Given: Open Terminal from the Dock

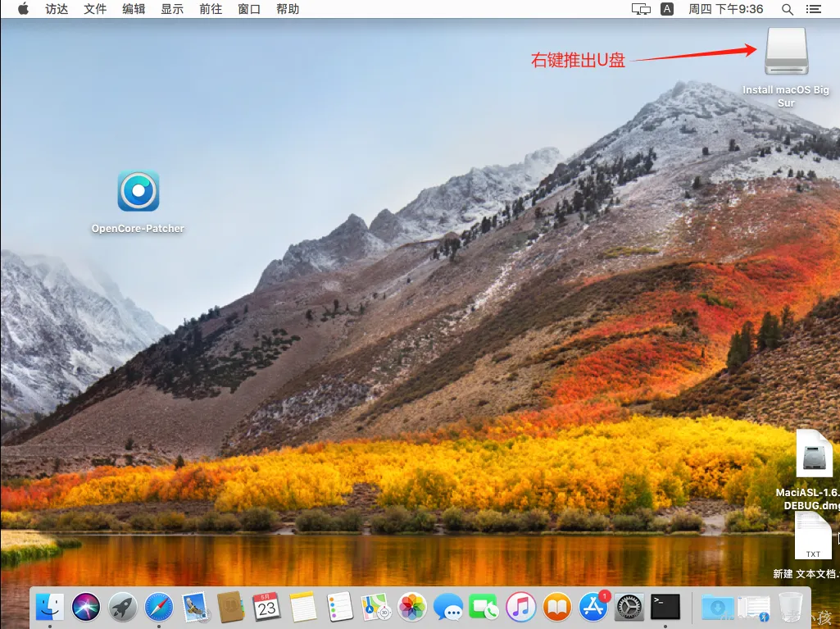Looking at the screenshot, I should click(665, 607).
